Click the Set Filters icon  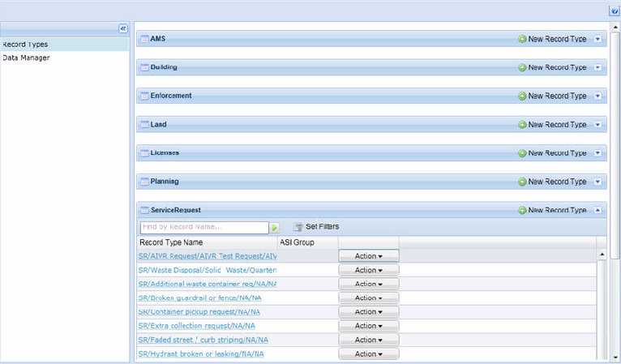click(x=298, y=227)
